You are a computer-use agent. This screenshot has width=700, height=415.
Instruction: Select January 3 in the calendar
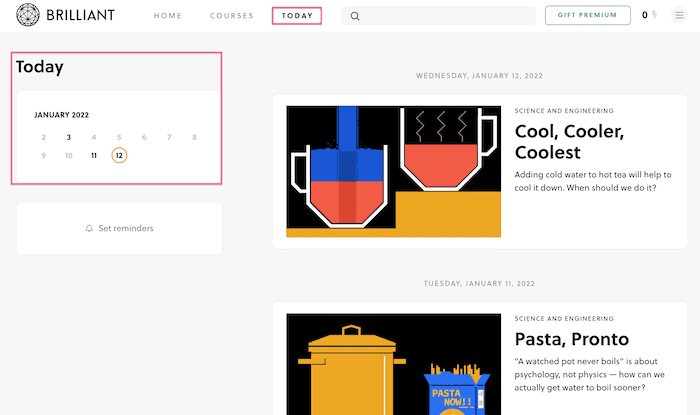pos(69,137)
